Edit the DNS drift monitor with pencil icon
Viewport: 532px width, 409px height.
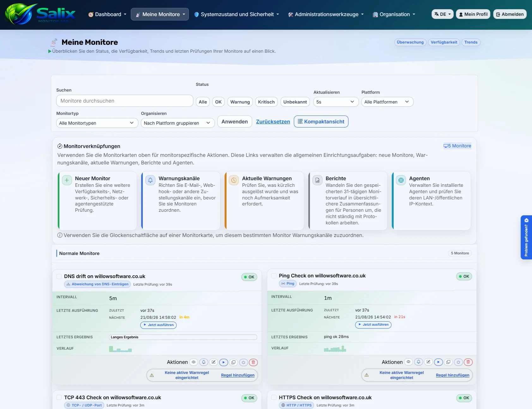tap(214, 362)
